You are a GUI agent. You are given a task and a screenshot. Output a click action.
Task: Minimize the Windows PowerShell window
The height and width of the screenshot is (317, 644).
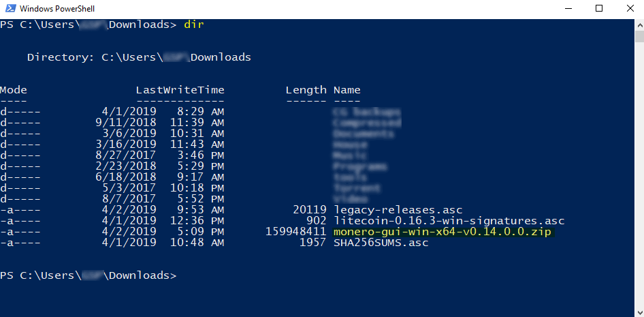(x=569, y=8)
